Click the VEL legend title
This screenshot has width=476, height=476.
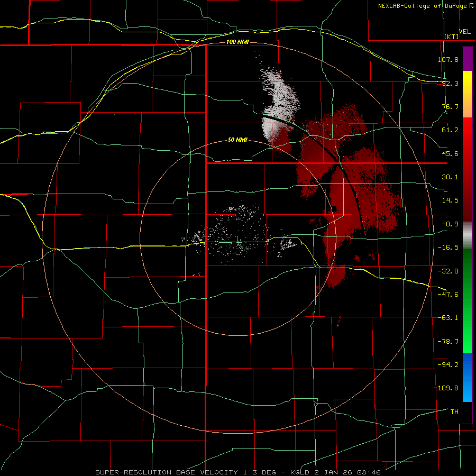pos(464,32)
